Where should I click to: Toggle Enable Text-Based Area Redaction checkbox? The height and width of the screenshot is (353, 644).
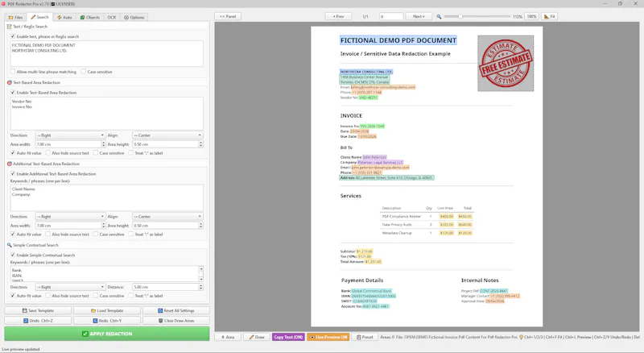(13, 93)
